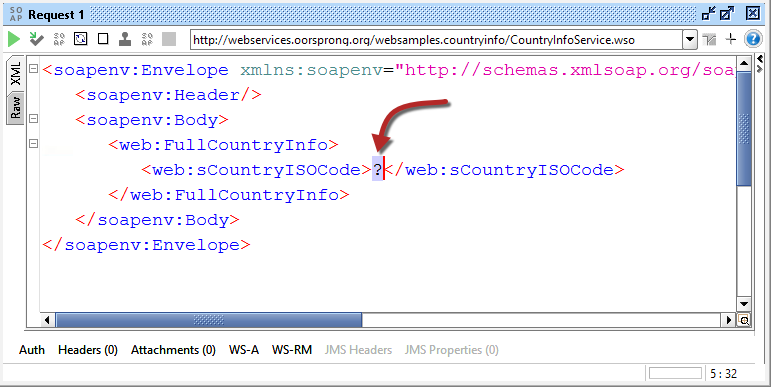Open online help question mark icon

coord(753,39)
